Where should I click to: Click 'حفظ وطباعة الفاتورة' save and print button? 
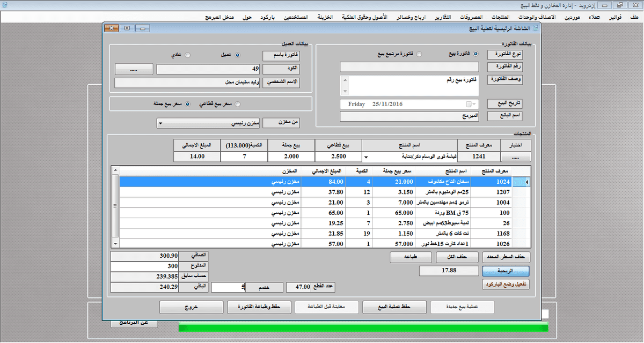[x=259, y=307]
